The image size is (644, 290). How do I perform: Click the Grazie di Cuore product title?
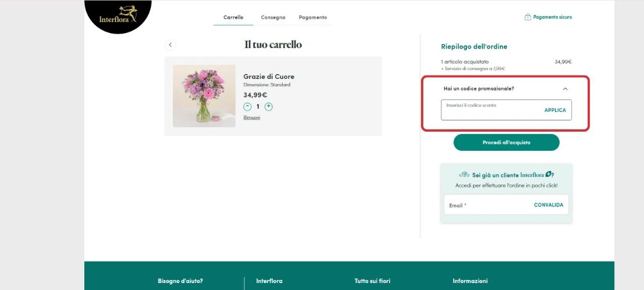(269, 77)
